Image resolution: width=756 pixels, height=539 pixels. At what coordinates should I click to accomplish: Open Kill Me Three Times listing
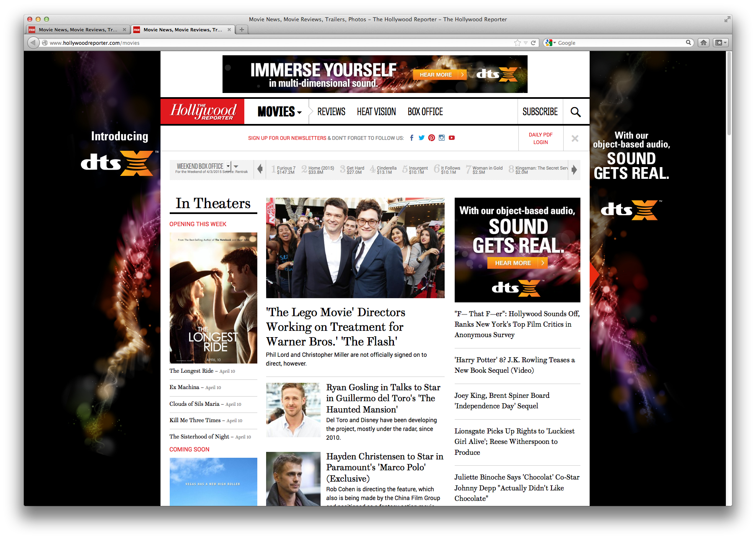pos(205,420)
